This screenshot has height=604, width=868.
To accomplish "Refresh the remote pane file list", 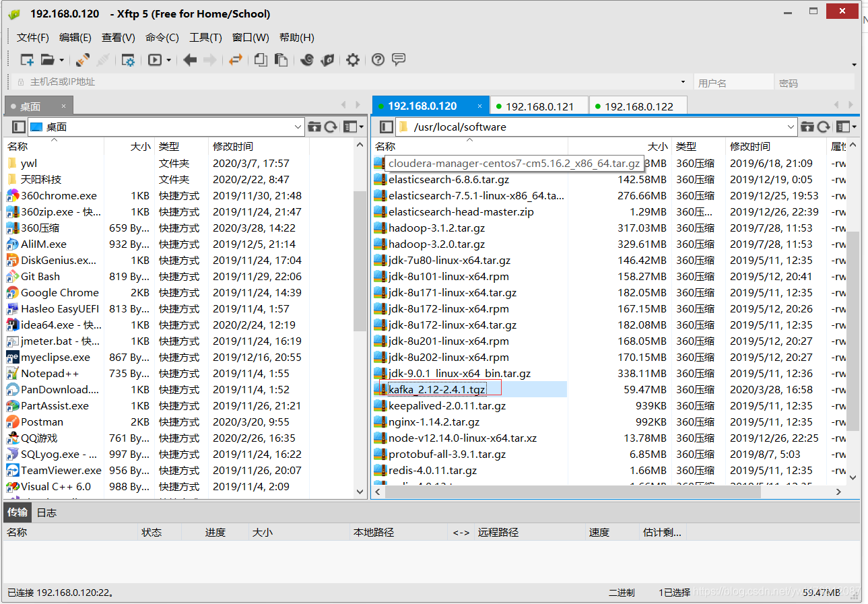I will click(824, 127).
